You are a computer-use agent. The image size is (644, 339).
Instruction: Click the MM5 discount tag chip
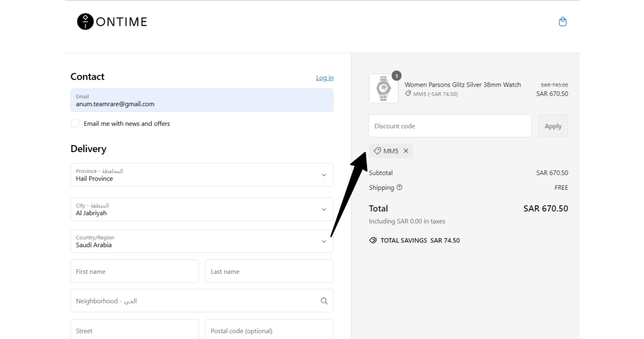click(391, 151)
